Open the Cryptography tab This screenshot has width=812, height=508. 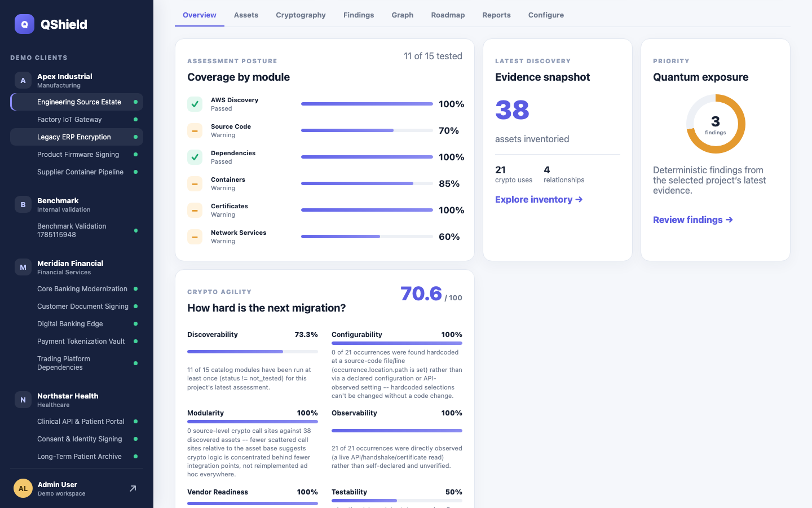point(301,15)
